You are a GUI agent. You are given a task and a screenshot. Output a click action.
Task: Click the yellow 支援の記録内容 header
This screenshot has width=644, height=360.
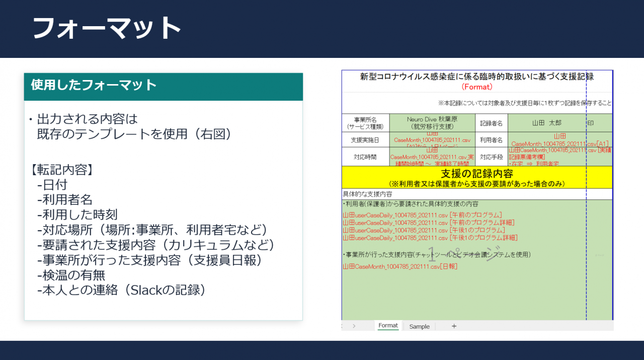coord(477,177)
